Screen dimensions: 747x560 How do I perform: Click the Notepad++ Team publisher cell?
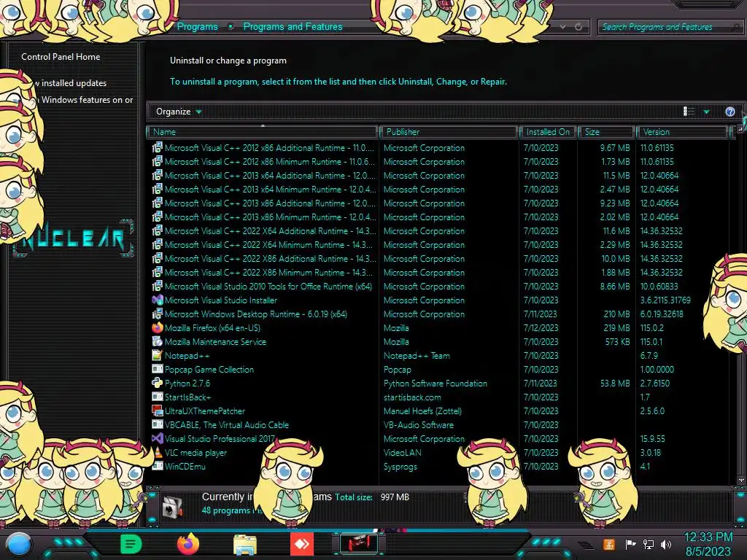(417, 355)
